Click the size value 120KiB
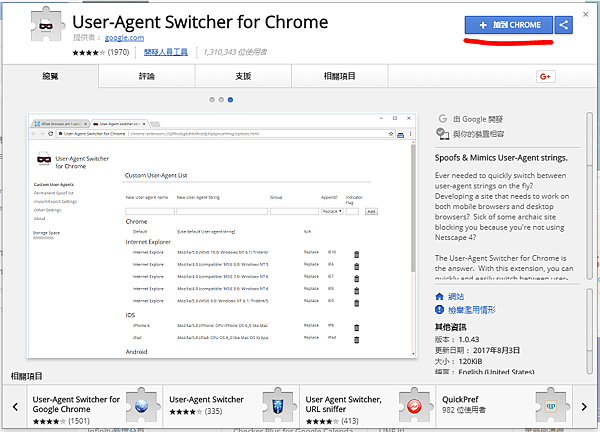This screenshot has width=600, height=432. pos(470,362)
